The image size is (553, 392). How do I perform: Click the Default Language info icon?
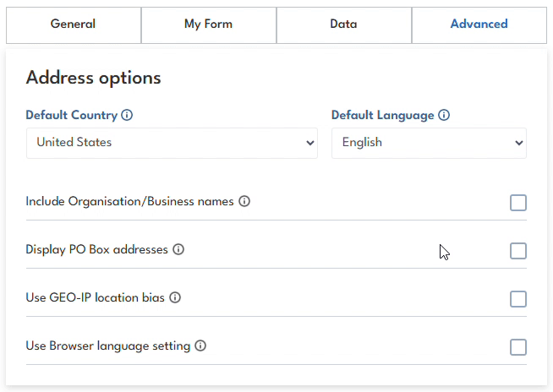click(444, 115)
